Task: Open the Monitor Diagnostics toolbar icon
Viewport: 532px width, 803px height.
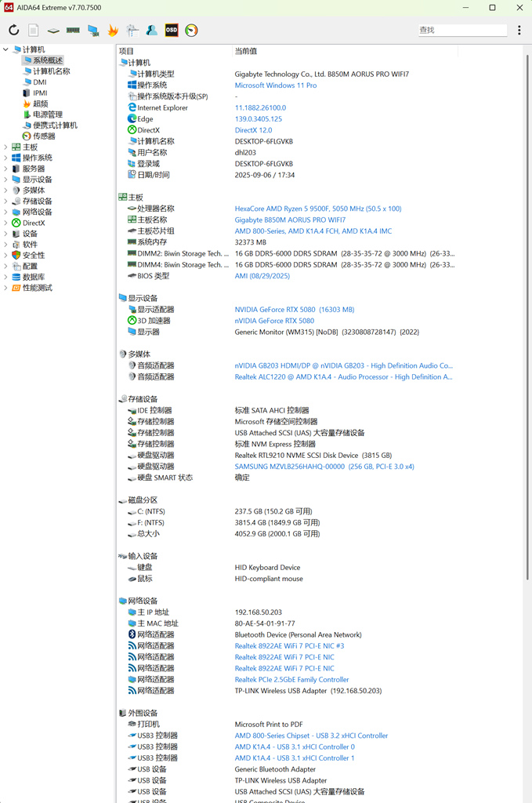Action: click(x=93, y=31)
